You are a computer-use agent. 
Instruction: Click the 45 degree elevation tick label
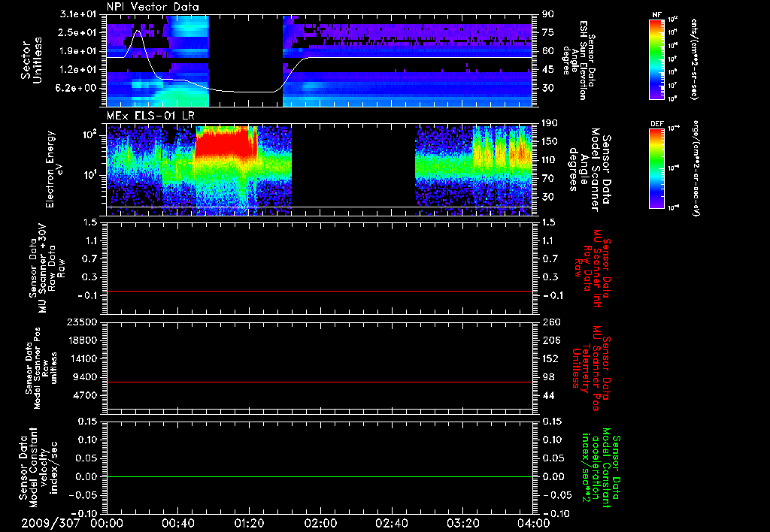(548, 70)
